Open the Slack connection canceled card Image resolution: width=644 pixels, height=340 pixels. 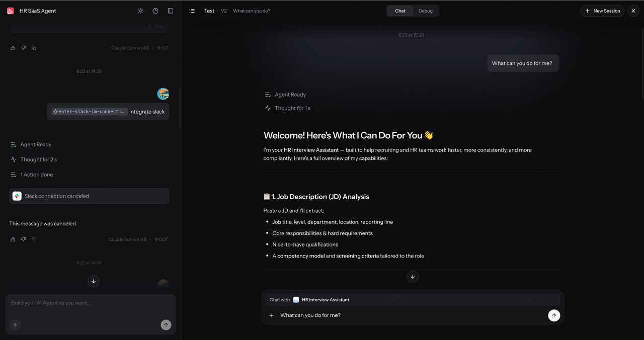[x=89, y=196]
